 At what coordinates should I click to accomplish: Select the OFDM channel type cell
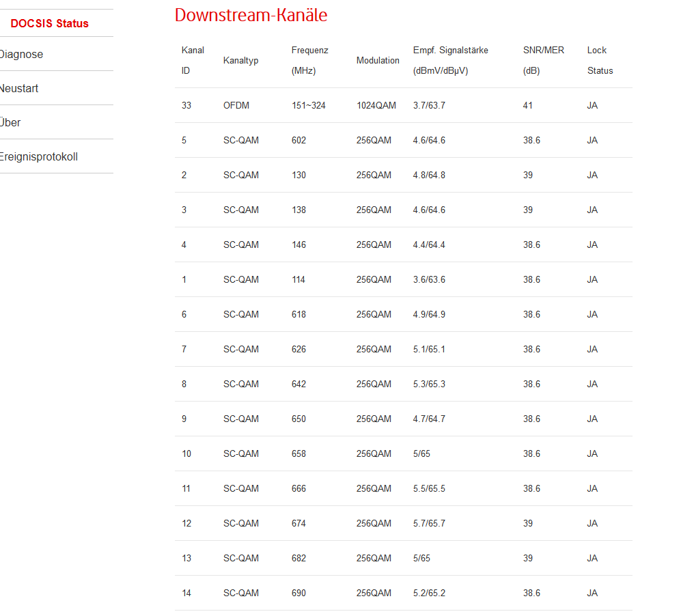pos(236,105)
